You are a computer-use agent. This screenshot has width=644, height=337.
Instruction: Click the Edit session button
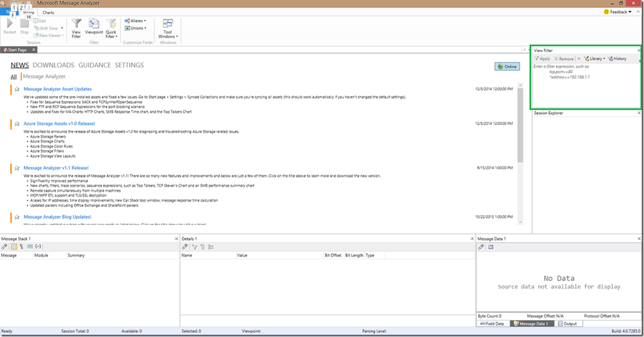click(40, 21)
